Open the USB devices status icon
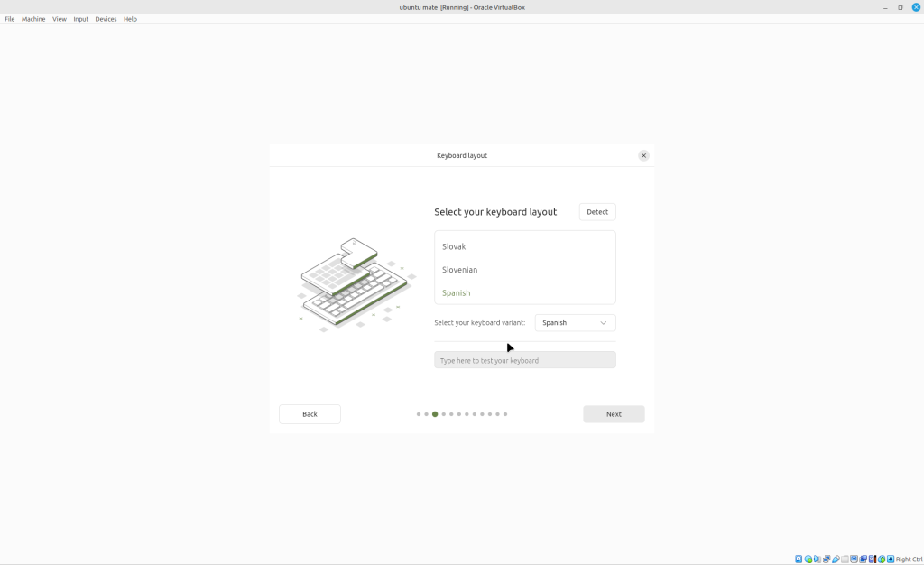 tap(836, 559)
